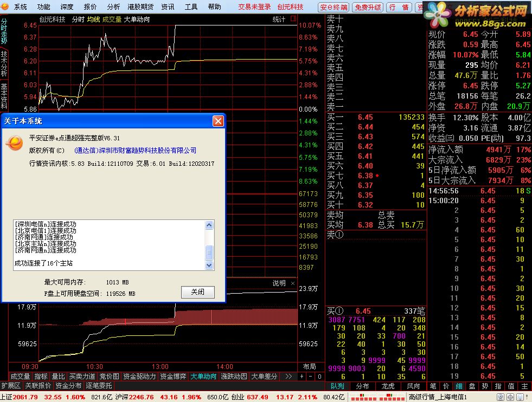Click 统计 above the intraday chart
The height and width of the screenshot is (402, 532).
(279, 20)
